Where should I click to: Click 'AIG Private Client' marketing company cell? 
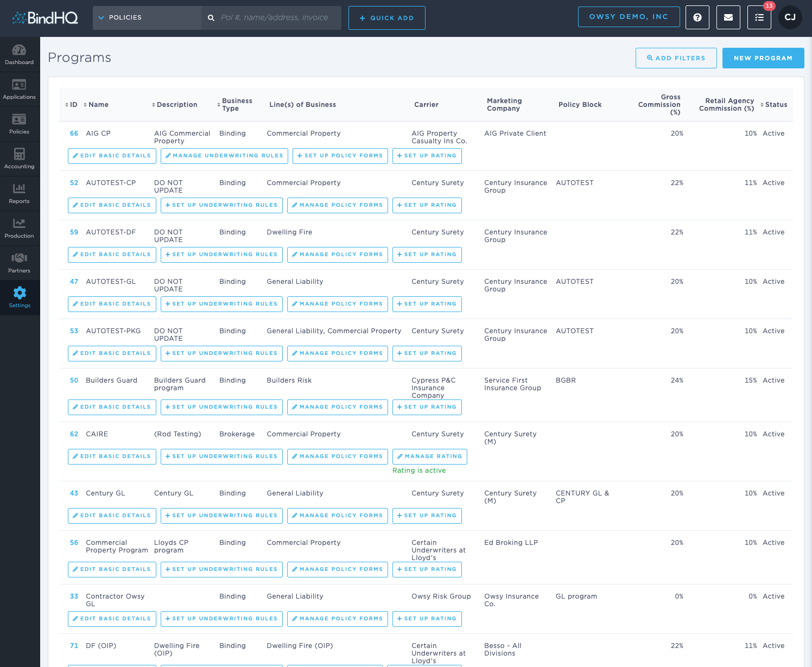coord(515,134)
